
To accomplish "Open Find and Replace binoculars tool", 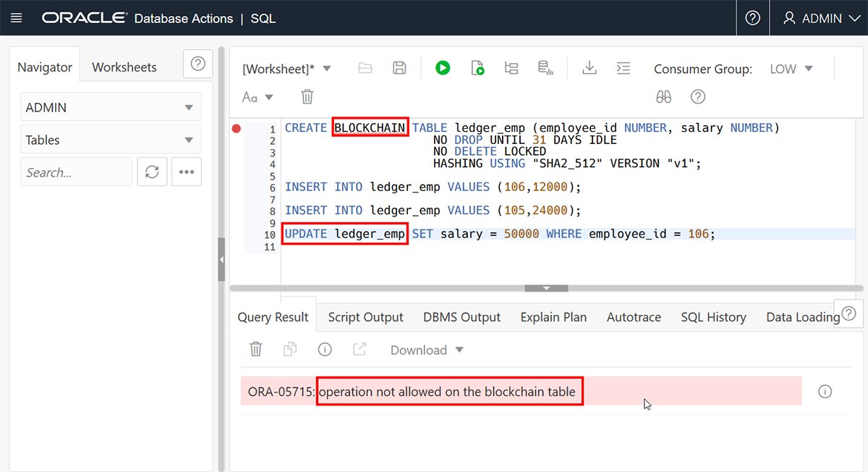I will click(x=663, y=96).
